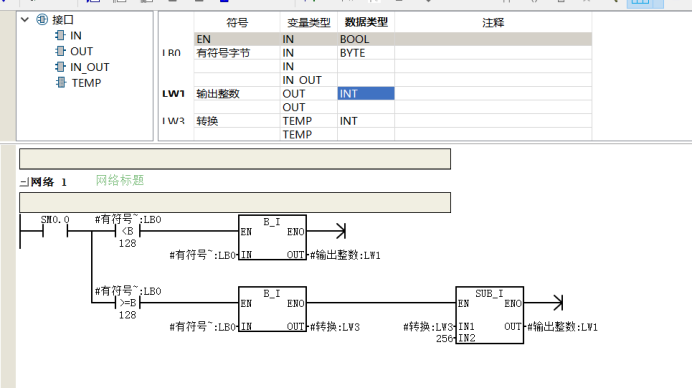This screenshot has width=692, height=388.
Task: Select OUT variable type in 输出整数 row
Action: (x=308, y=94)
